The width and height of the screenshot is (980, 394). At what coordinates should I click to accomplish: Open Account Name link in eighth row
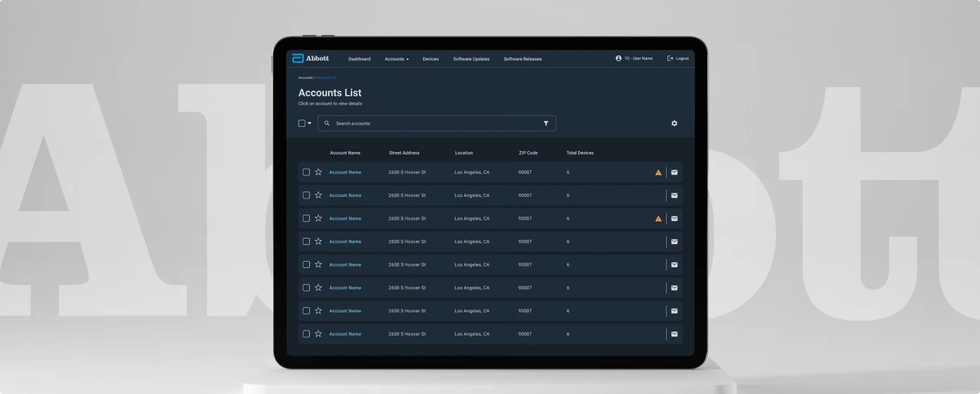tap(345, 334)
